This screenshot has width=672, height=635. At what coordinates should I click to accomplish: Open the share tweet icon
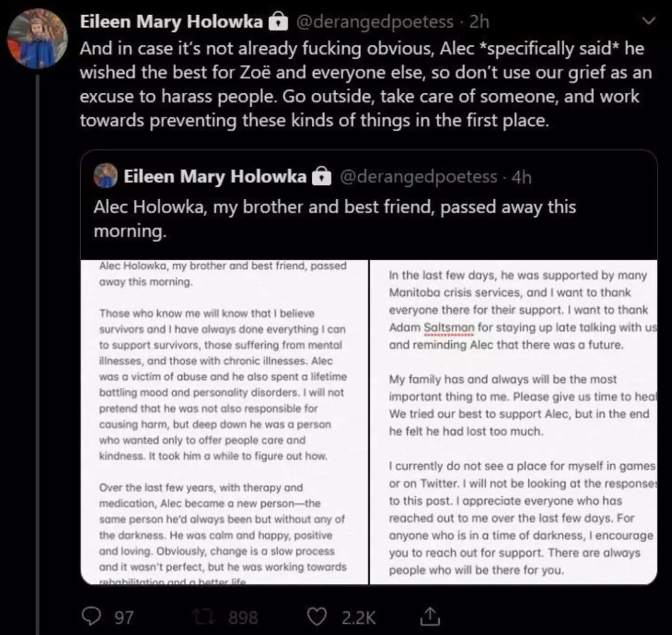click(429, 616)
